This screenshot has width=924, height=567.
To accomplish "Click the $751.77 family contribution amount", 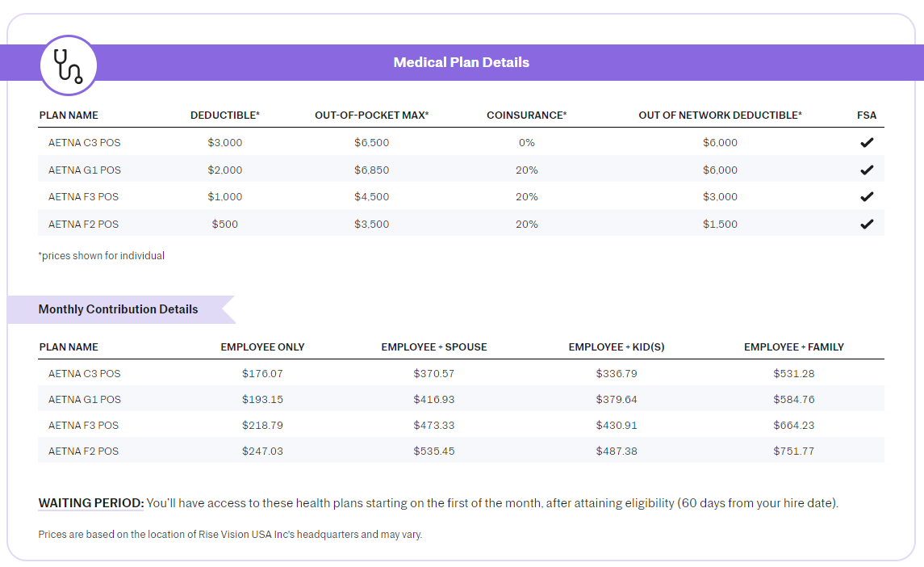I will (793, 451).
